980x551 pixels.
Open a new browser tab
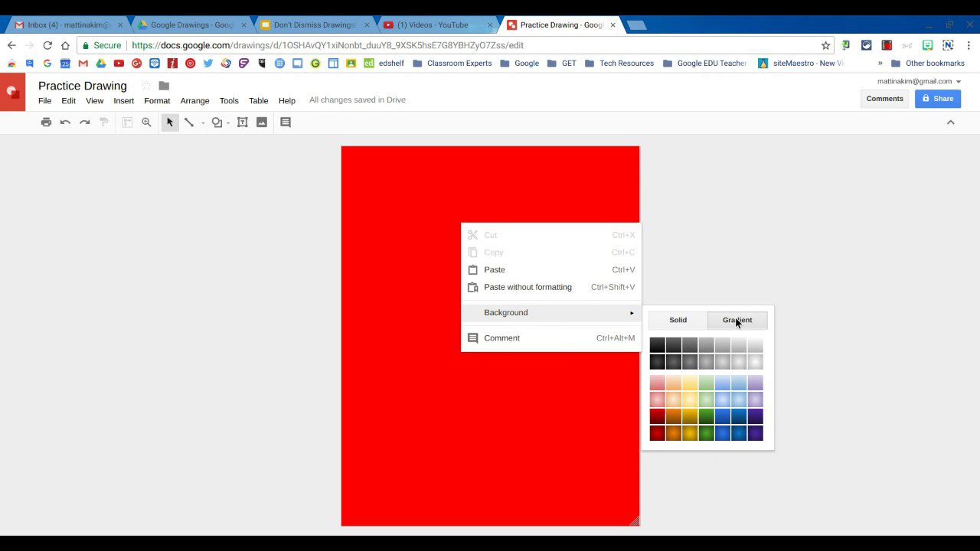point(636,25)
